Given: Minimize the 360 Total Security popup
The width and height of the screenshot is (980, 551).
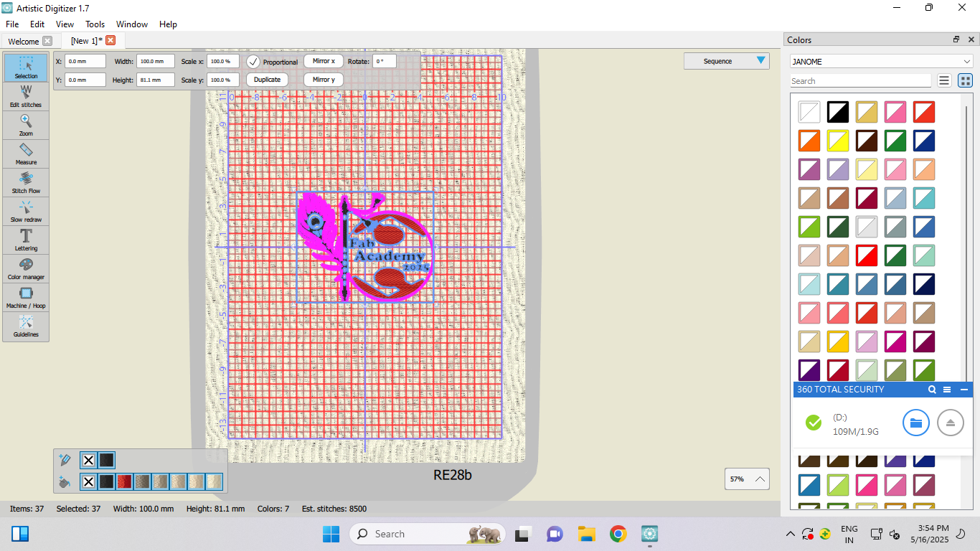Looking at the screenshot, I should point(964,390).
